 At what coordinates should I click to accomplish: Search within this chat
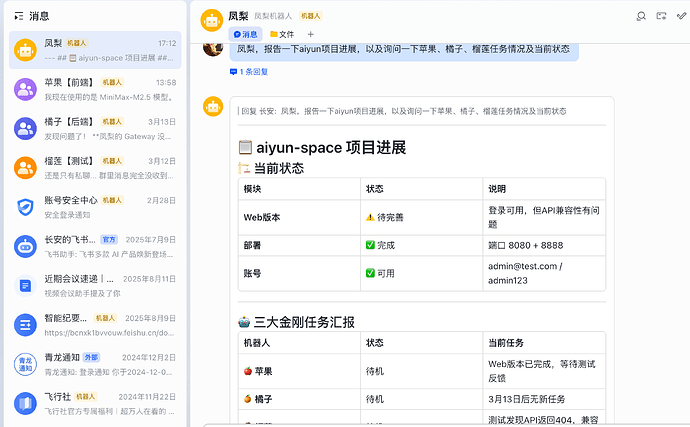pyautogui.click(x=641, y=16)
